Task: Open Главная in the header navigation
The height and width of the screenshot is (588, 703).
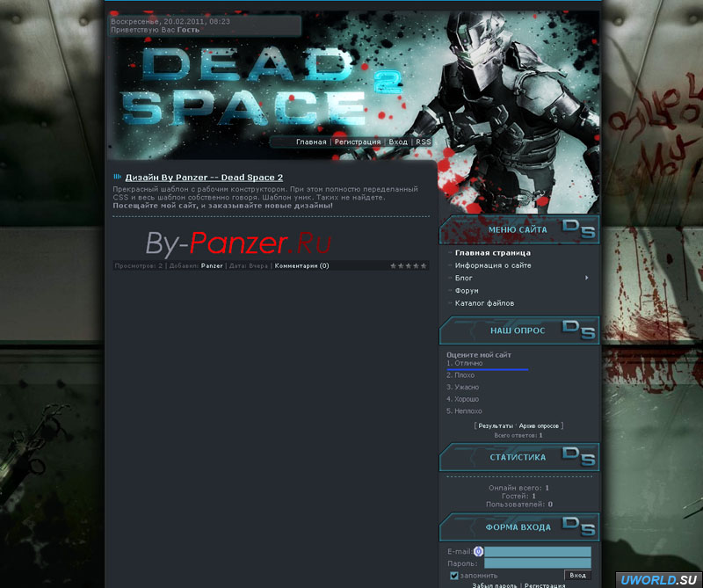Action: tap(311, 142)
